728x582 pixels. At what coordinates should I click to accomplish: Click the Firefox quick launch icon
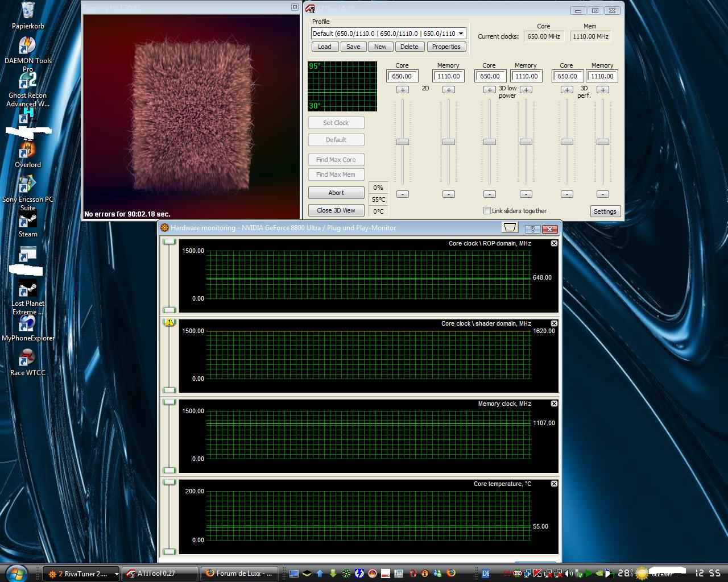coord(451,573)
